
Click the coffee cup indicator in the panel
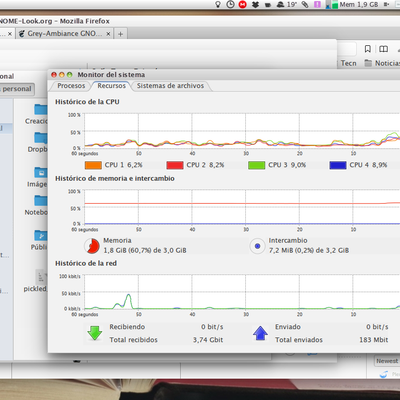click(x=267, y=5)
